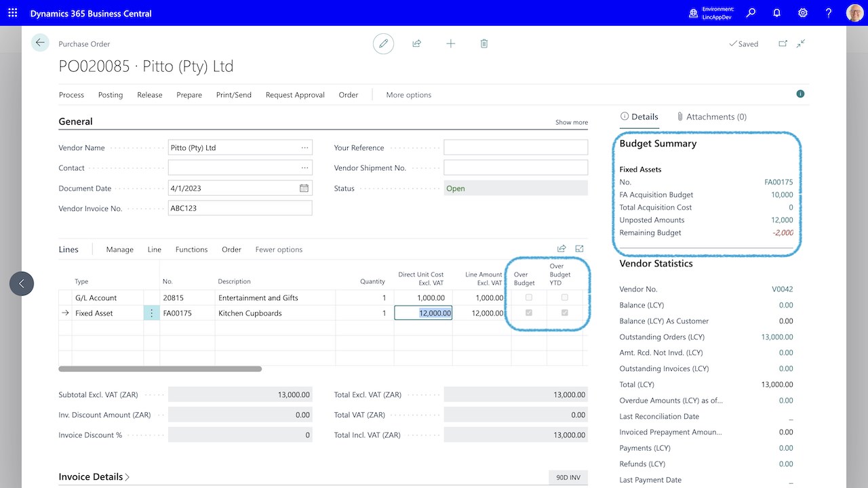
Task: Go back using the arrow button
Action: (x=40, y=43)
